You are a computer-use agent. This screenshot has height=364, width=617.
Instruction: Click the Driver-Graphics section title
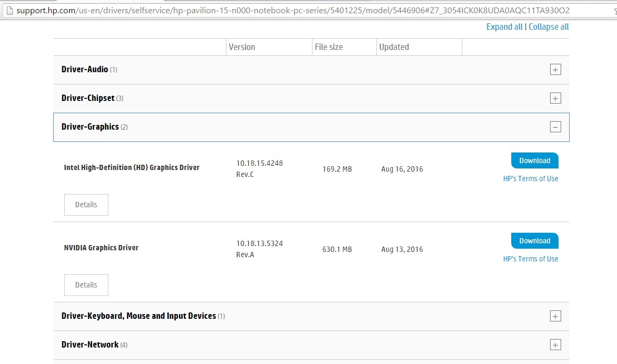tap(90, 127)
